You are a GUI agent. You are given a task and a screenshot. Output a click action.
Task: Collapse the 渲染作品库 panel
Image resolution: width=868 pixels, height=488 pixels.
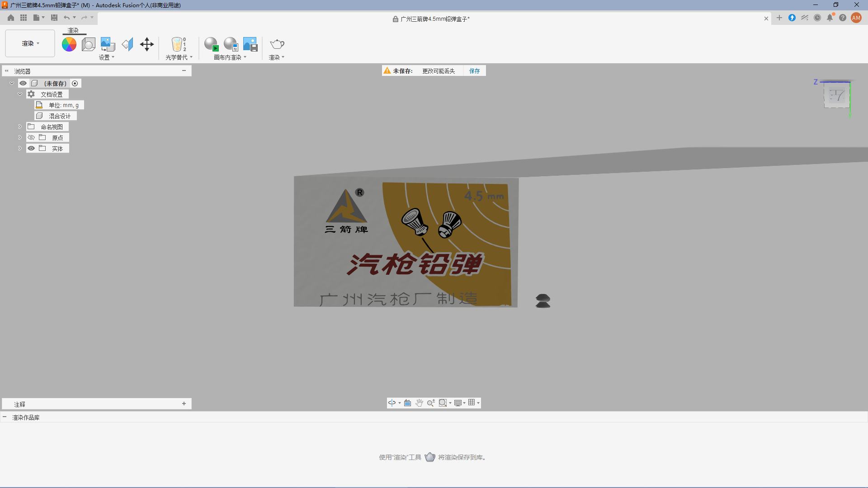point(5,417)
